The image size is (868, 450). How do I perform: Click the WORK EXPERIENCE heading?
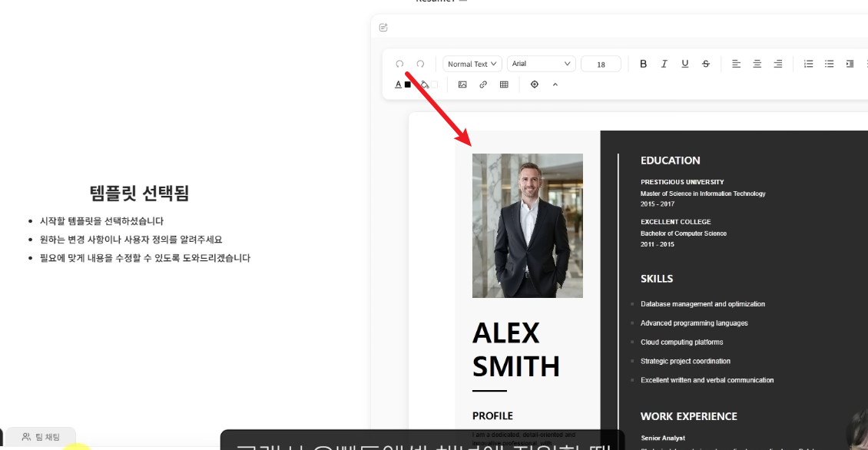coord(689,416)
